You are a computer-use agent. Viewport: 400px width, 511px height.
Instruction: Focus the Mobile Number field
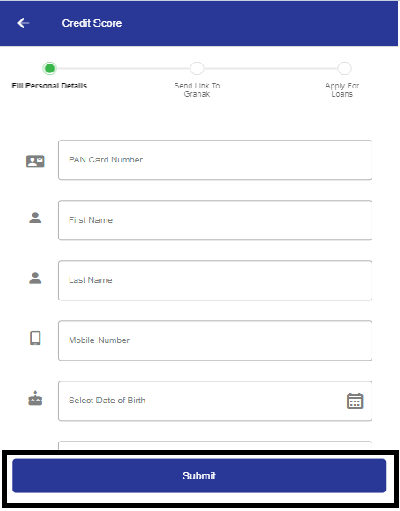215,340
